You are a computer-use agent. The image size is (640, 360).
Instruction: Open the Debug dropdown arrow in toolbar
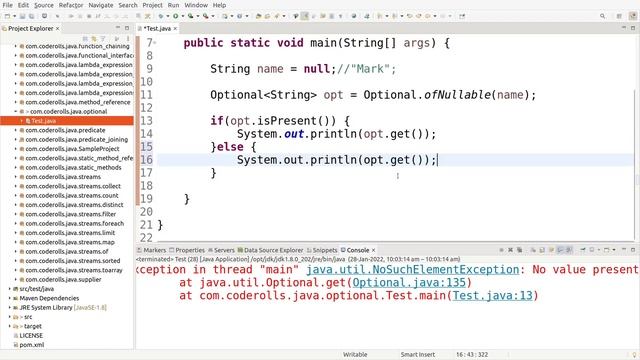[x=168, y=16]
